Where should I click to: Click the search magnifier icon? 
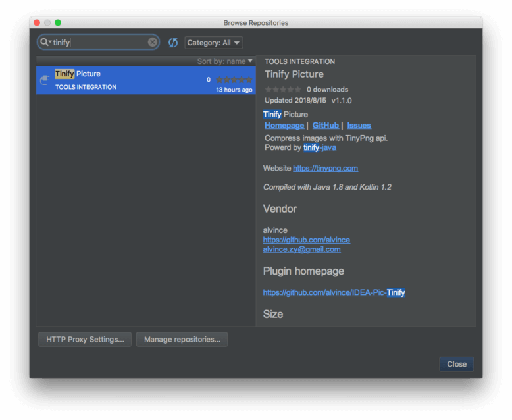coord(44,42)
